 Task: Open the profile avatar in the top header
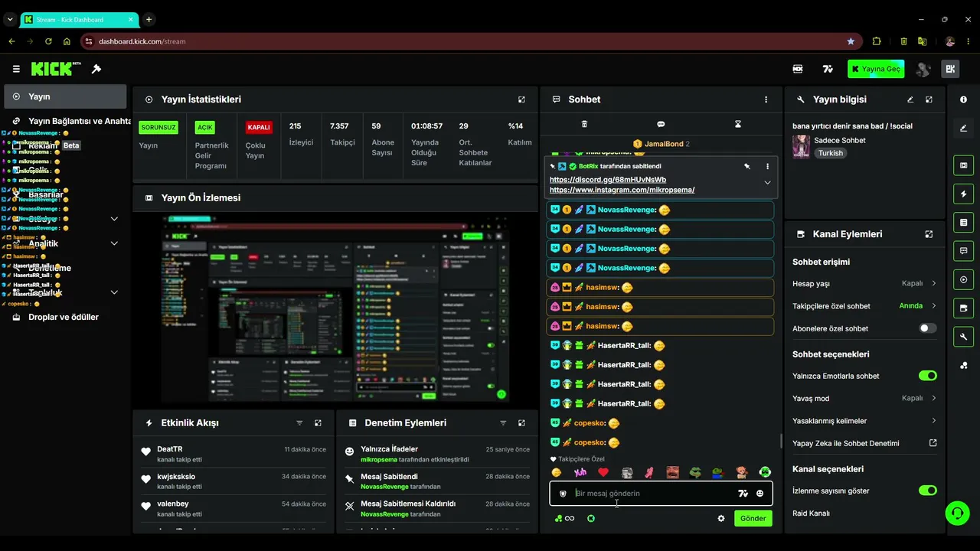point(923,69)
